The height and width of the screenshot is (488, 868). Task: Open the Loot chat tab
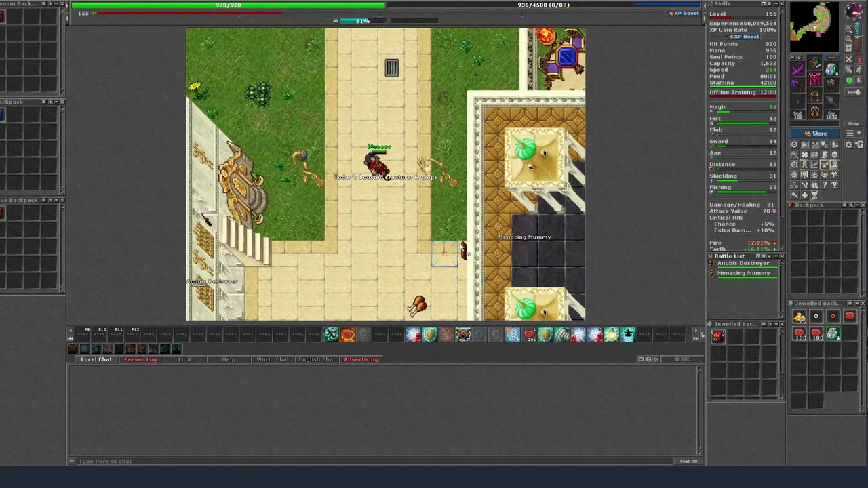click(184, 359)
